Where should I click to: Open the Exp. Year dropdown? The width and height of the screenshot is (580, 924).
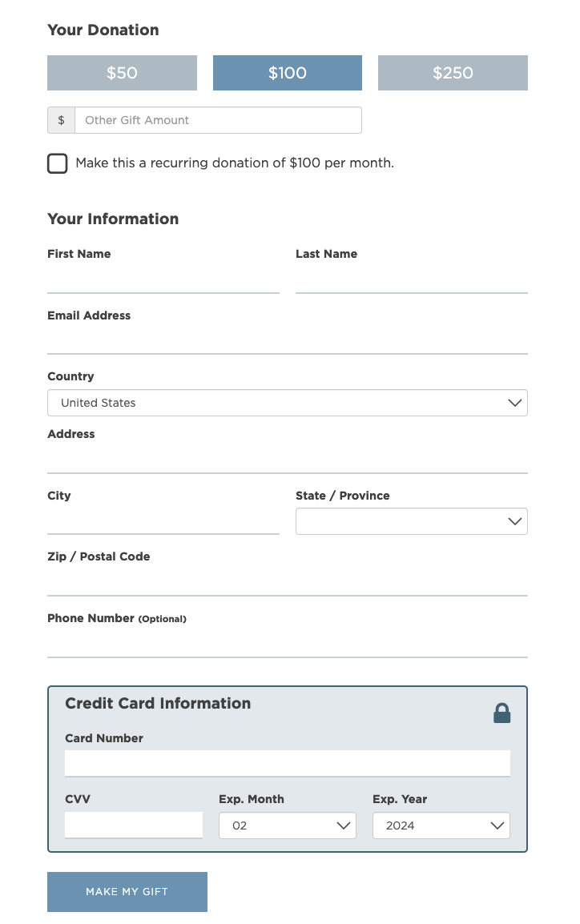pyautogui.click(x=441, y=826)
